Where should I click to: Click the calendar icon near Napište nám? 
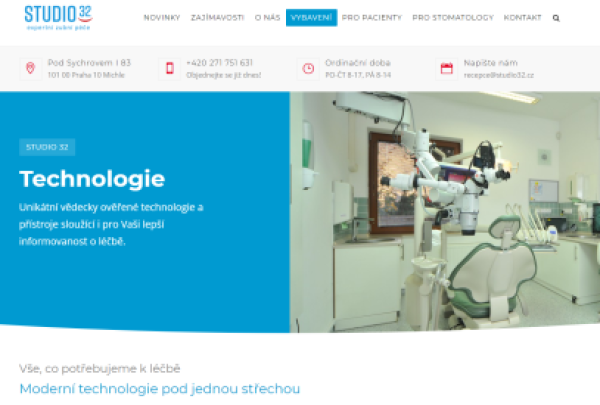(447, 69)
